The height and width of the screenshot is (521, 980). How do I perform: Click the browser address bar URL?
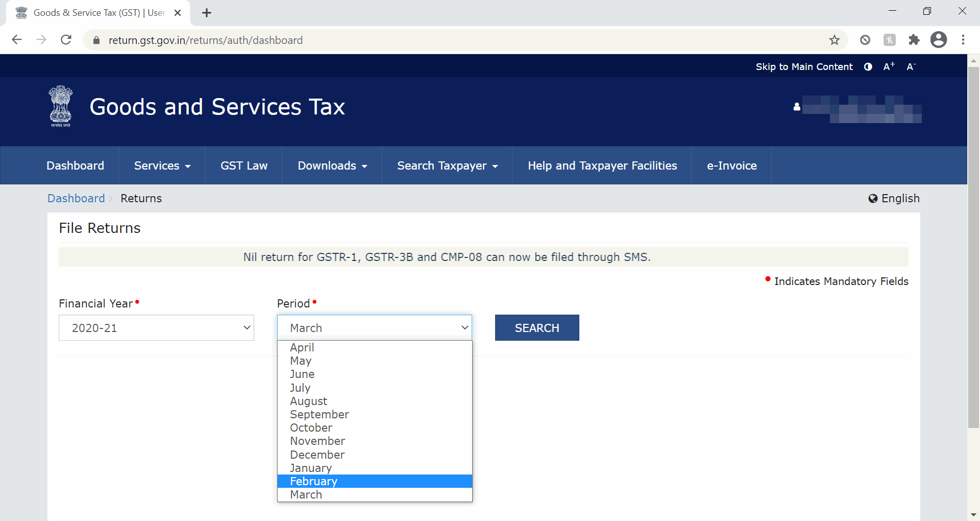(x=205, y=40)
